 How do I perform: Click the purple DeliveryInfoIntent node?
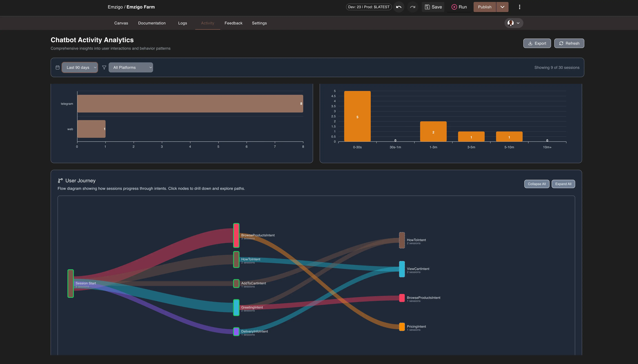coord(236,332)
